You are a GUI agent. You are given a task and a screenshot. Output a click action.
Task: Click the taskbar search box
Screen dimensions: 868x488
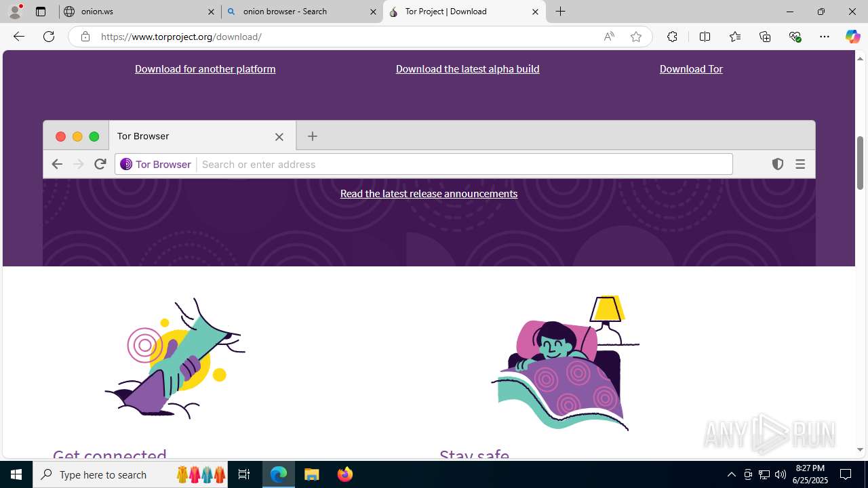130,474
